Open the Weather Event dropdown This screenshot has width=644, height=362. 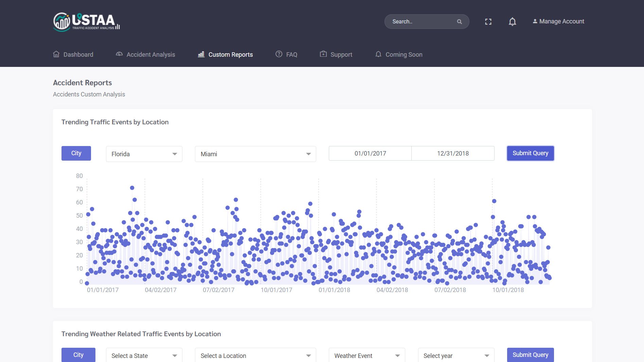click(366, 356)
